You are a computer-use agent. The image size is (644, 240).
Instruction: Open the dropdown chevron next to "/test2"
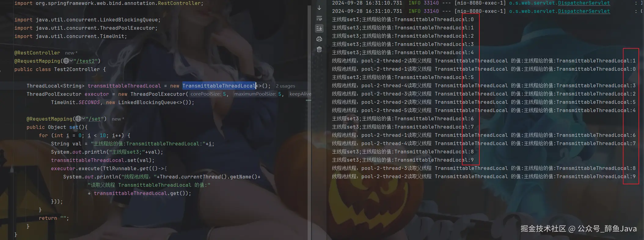click(71, 61)
